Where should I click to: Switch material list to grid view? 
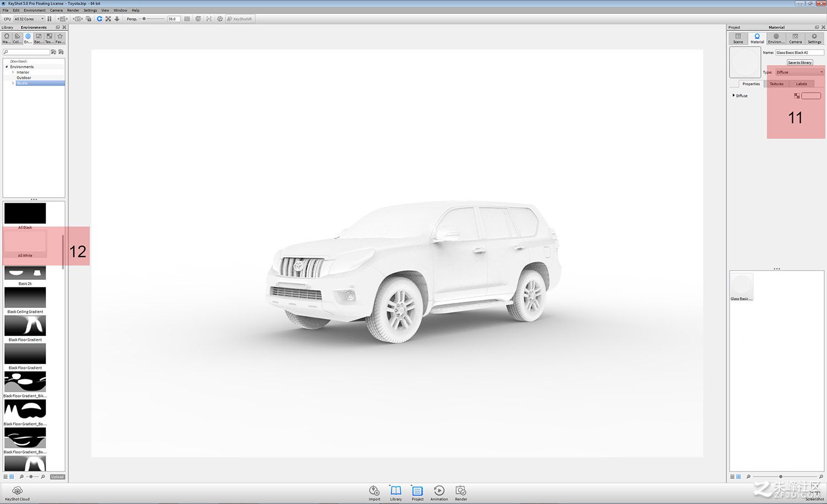(x=738, y=476)
